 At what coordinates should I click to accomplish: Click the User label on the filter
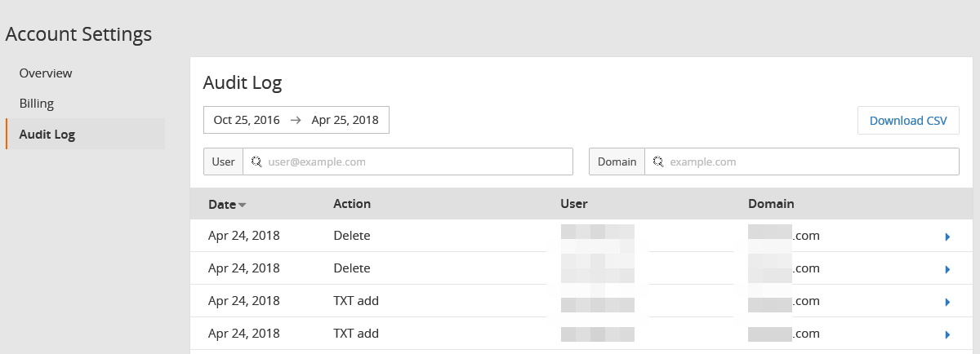[x=223, y=162]
